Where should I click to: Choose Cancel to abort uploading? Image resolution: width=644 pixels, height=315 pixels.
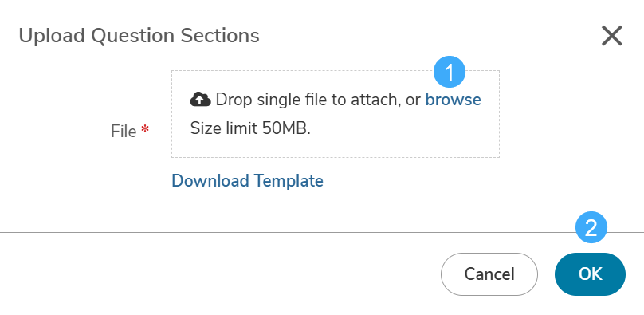pyautogui.click(x=489, y=274)
